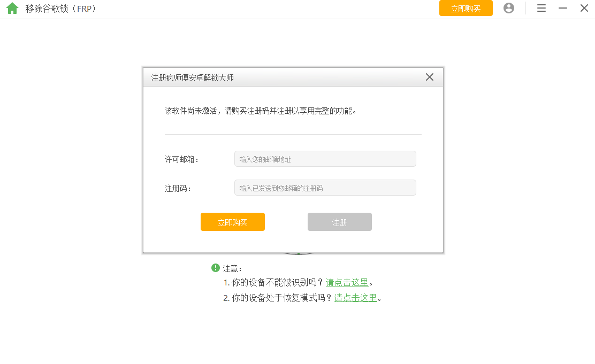
Task: Click the green home icon
Action: click(x=12, y=8)
